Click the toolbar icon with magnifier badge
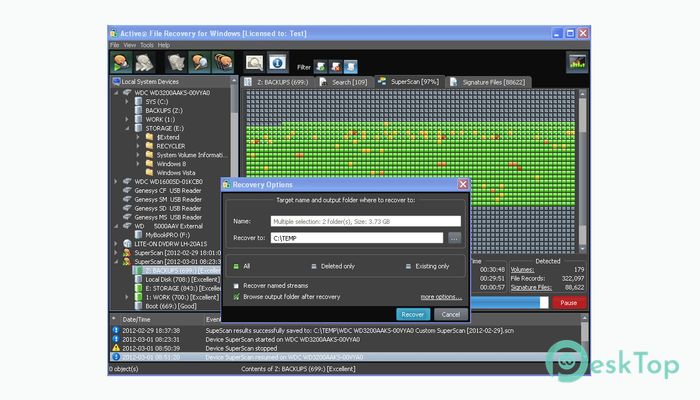The height and width of the screenshot is (400, 700). coord(199,62)
